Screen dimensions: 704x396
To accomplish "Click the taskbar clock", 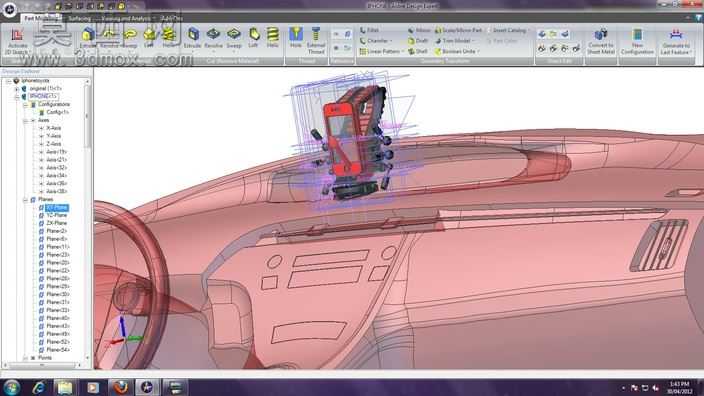I will pos(679,387).
